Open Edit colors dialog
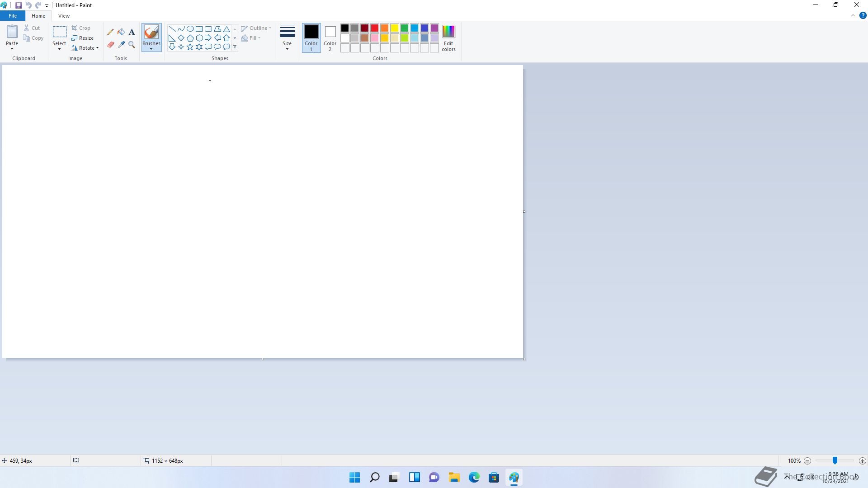868x488 pixels. coord(448,38)
